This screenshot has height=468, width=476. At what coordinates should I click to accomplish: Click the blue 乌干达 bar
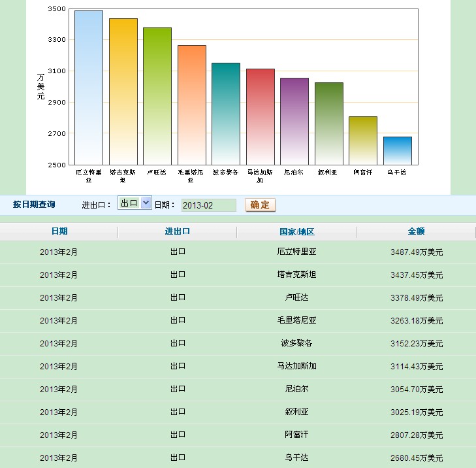(x=398, y=151)
